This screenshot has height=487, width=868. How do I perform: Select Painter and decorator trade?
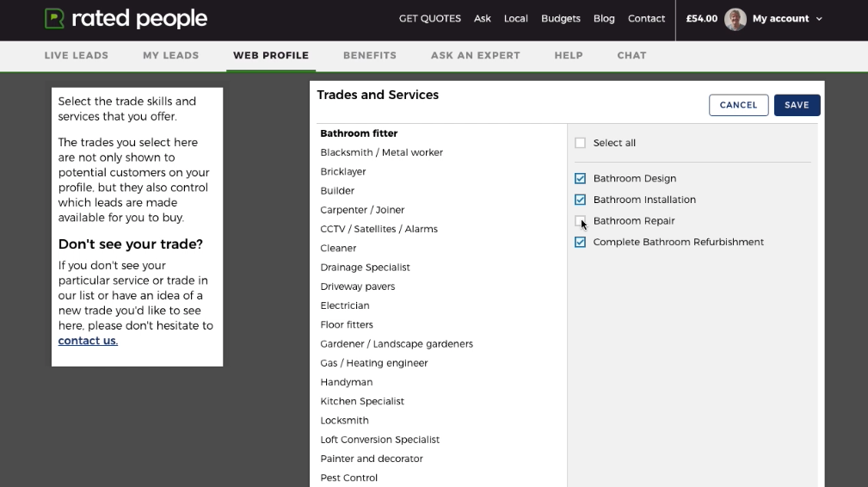coord(372,459)
